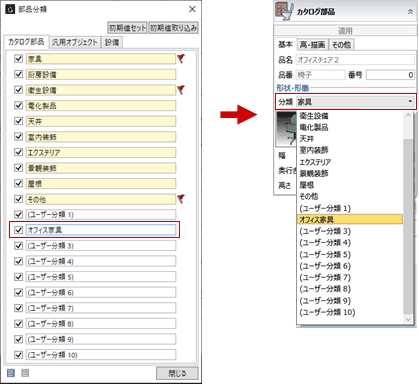419x384 pixels.
Task: Click the dropdown list scrollbar down arrow
Action: 408,319
